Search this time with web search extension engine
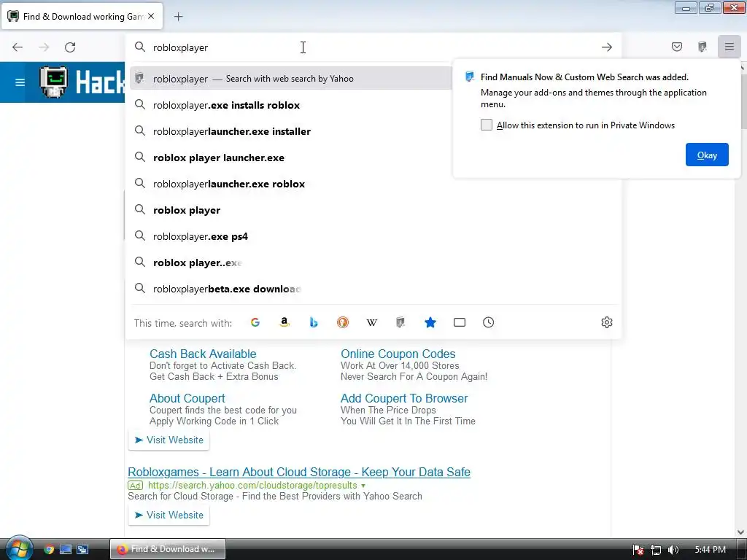Viewport: 747px width, 560px height. click(x=400, y=322)
